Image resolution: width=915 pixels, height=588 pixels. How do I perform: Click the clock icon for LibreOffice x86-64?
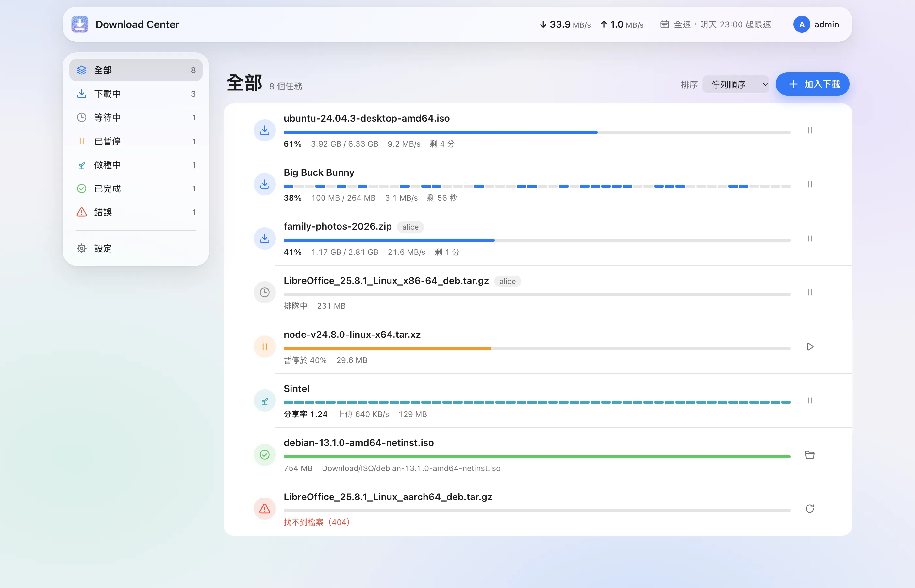[x=265, y=292]
